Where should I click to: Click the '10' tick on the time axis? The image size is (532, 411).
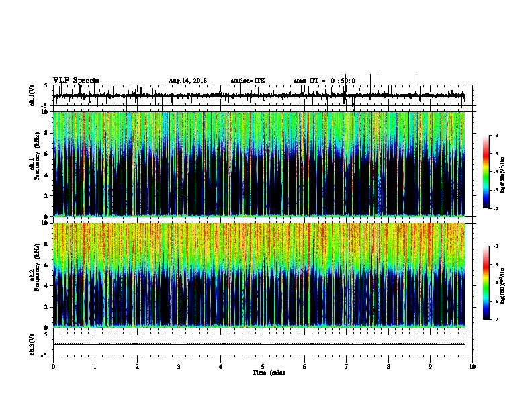[x=472, y=367]
